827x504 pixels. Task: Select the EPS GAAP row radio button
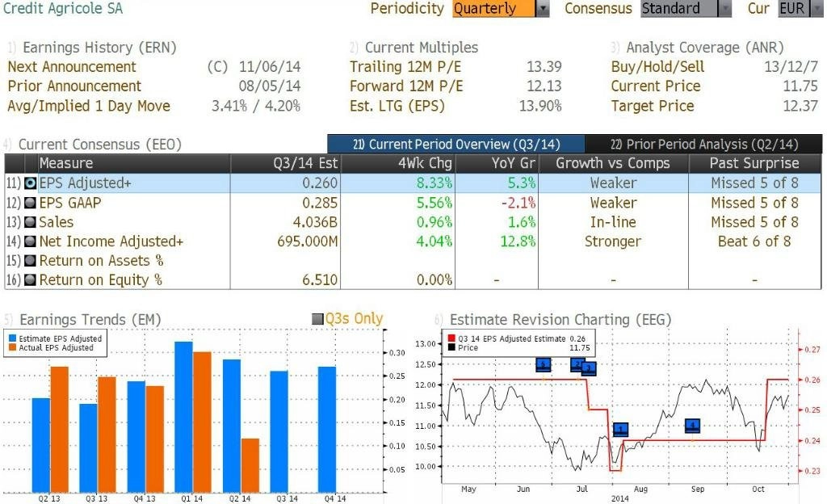pos(31,203)
